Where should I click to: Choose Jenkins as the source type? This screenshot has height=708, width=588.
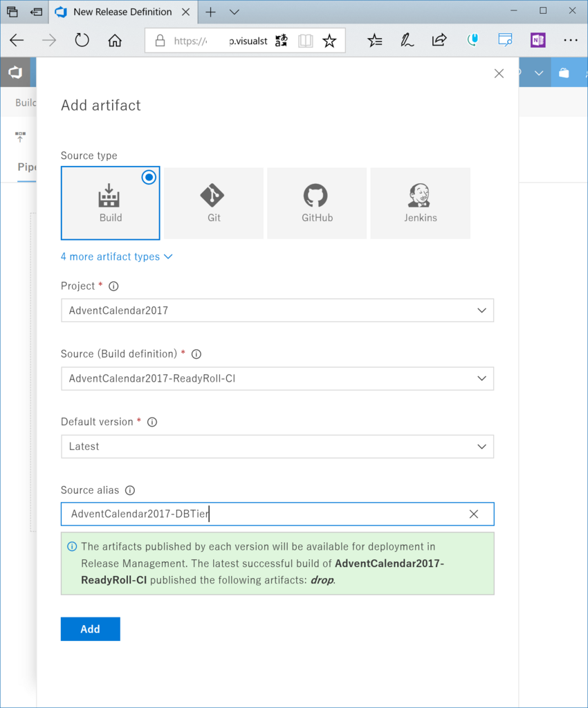pyautogui.click(x=420, y=203)
